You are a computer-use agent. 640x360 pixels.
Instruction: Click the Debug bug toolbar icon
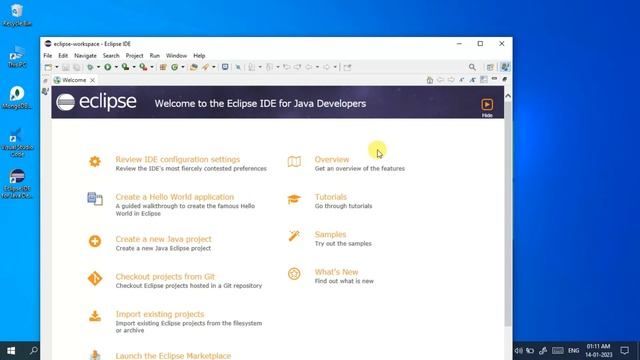point(90,67)
